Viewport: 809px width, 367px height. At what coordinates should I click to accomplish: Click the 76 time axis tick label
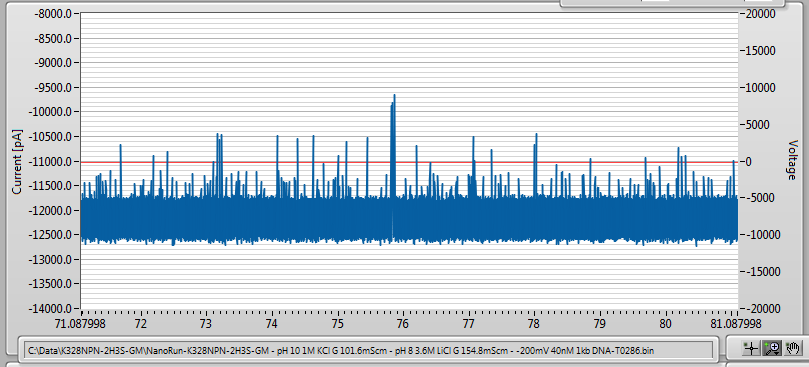point(403,324)
